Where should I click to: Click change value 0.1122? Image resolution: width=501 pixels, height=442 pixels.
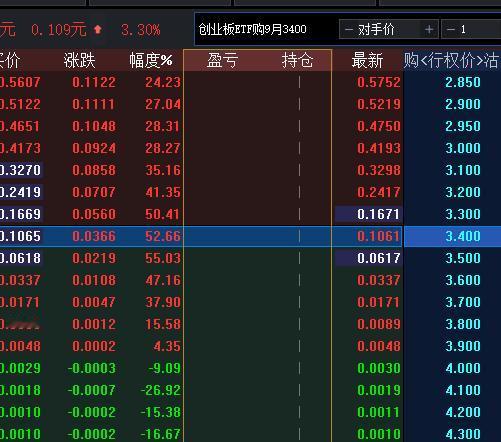coord(94,82)
